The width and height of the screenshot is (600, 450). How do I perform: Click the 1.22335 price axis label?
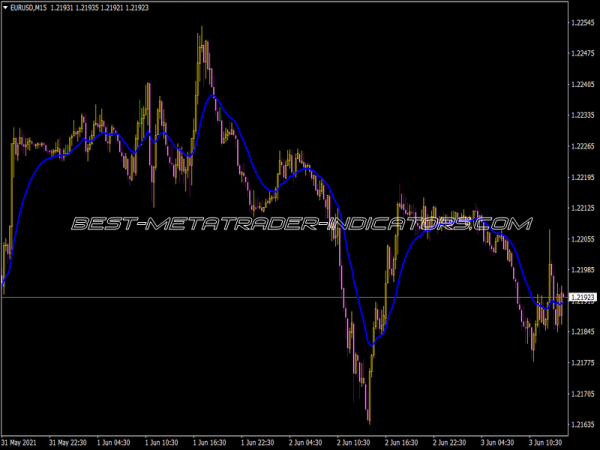point(581,115)
